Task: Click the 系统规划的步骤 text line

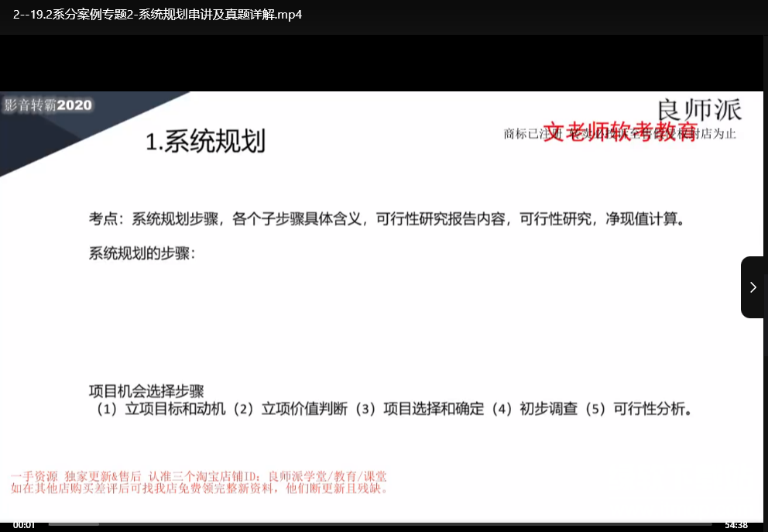Action: click(x=142, y=253)
